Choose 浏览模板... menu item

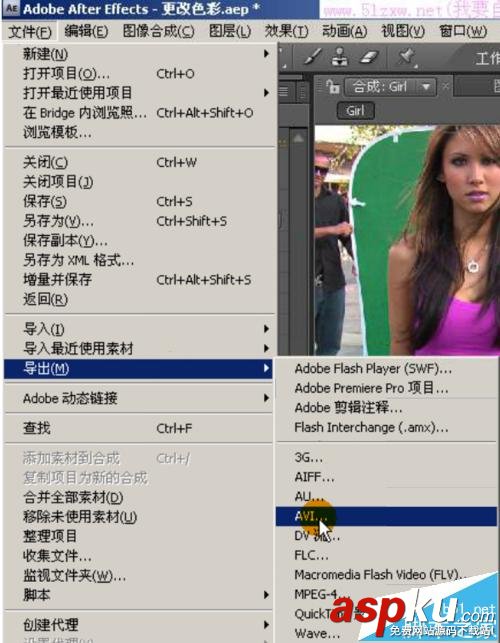(x=138, y=132)
